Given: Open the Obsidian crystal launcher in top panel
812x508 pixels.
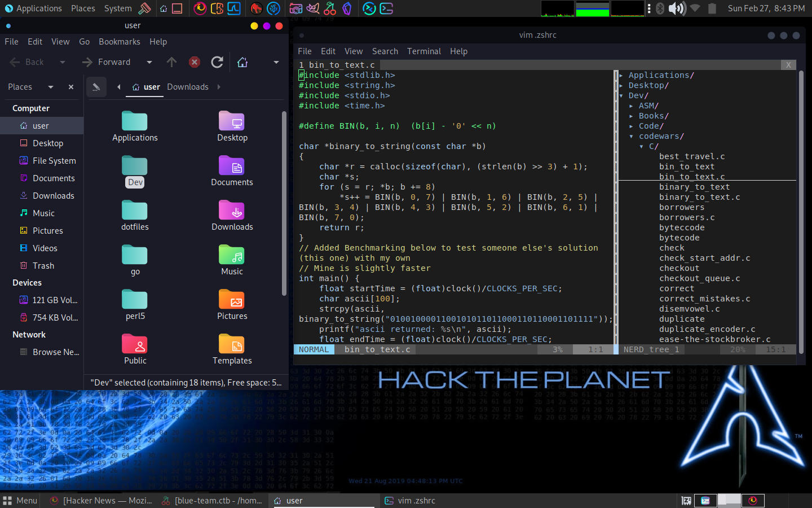Looking at the screenshot, I should click(347, 8).
